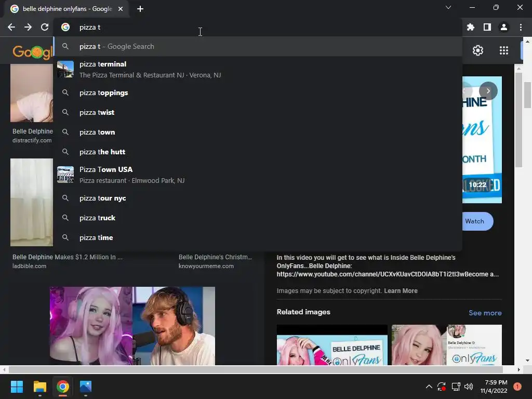Click the Google logo
The height and width of the screenshot is (399, 532).
33,51
